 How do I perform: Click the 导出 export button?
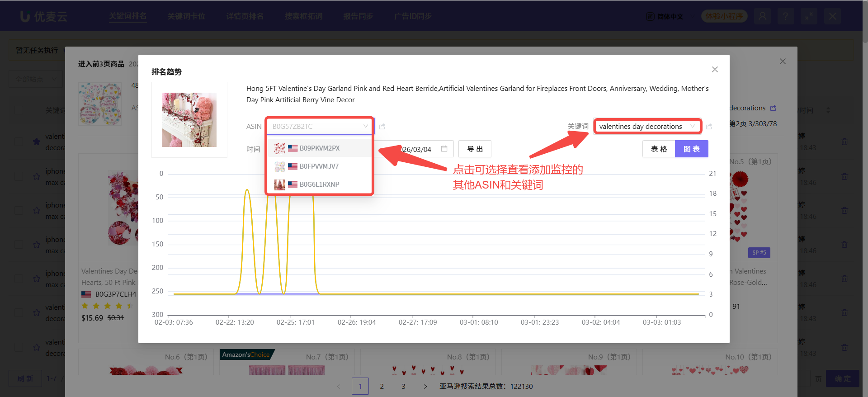tap(475, 149)
